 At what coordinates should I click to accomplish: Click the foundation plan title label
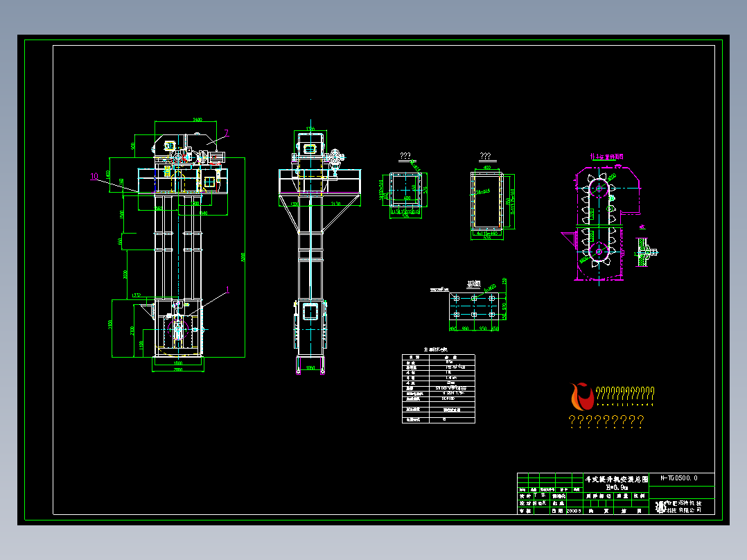(473, 284)
